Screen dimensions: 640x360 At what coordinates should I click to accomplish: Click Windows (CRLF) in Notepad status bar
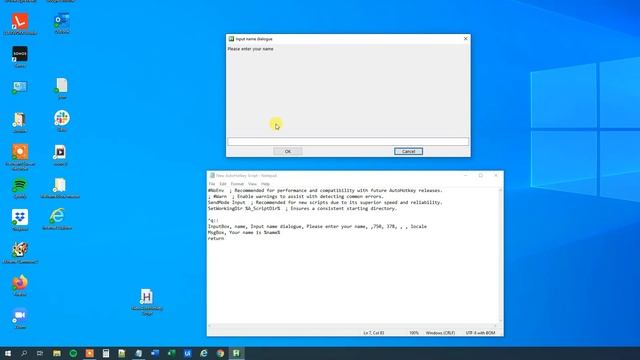click(x=440, y=333)
